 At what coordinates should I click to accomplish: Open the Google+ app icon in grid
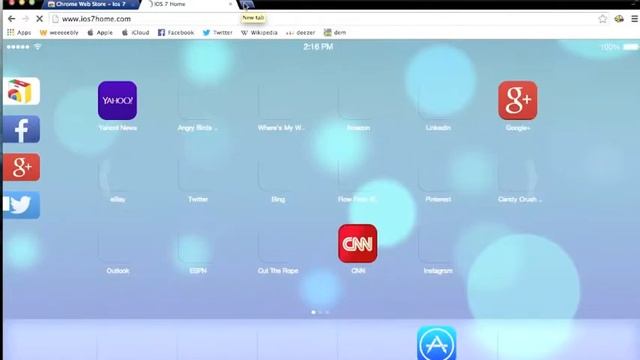pyautogui.click(x=518, y=100)
